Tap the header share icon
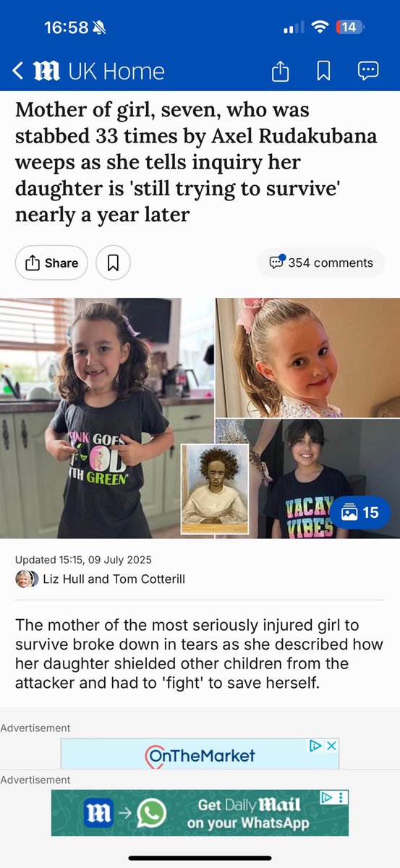400x868 pixels. coord(280,70)
